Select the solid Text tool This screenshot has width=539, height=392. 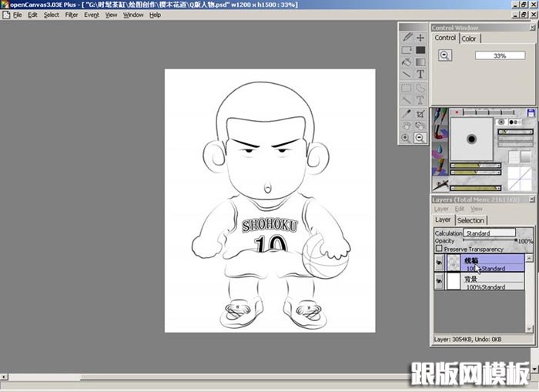point(420,74)
